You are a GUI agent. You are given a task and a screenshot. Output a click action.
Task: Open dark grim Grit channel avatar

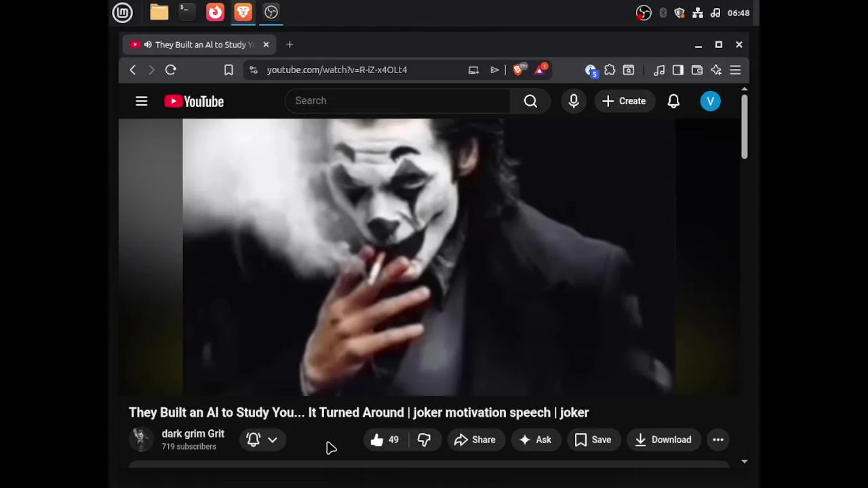pyautogui.click(x=141, y=440)
